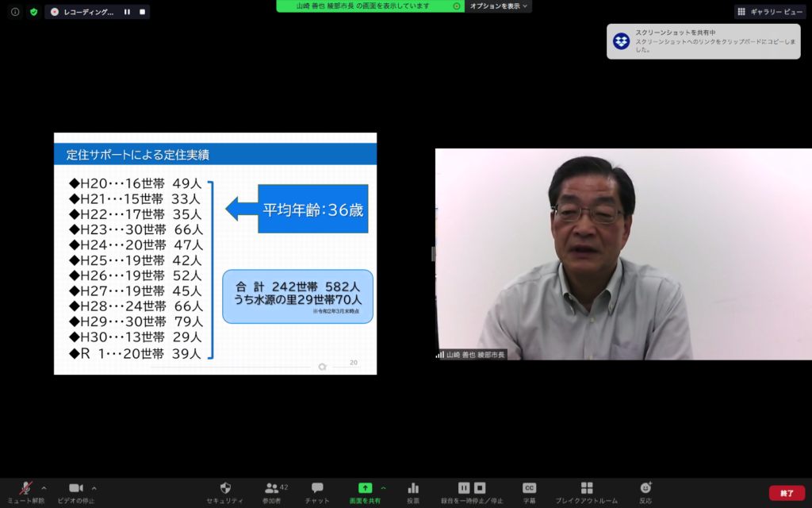Open the Security shield menu
The width and height of the screenshot is (812, 508).
tap(225, 488)
